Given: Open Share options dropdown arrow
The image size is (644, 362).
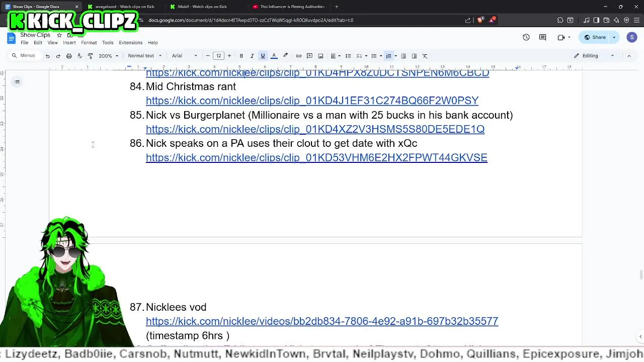Looking at the screenshot, I should [614, 37].
